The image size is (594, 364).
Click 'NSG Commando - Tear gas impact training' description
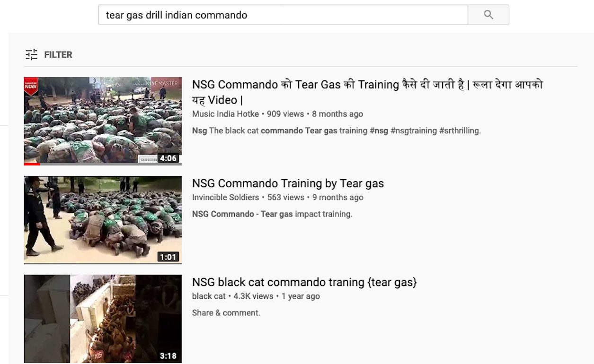pos(272,214)
